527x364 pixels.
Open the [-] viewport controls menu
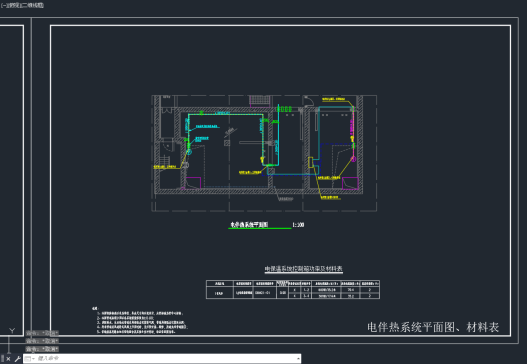pyautogui.click(x=3, y=5)
